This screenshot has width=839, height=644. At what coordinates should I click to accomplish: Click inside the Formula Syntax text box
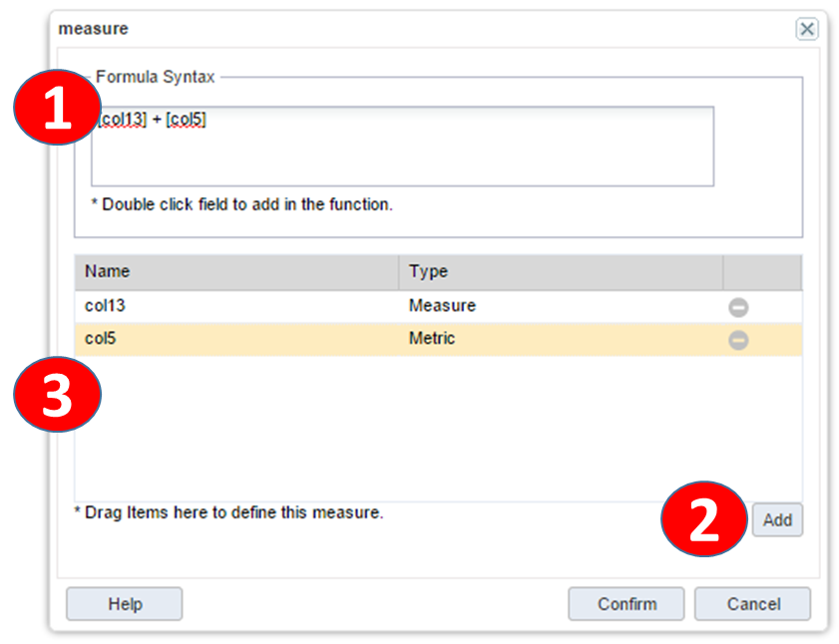pos(402,147)
